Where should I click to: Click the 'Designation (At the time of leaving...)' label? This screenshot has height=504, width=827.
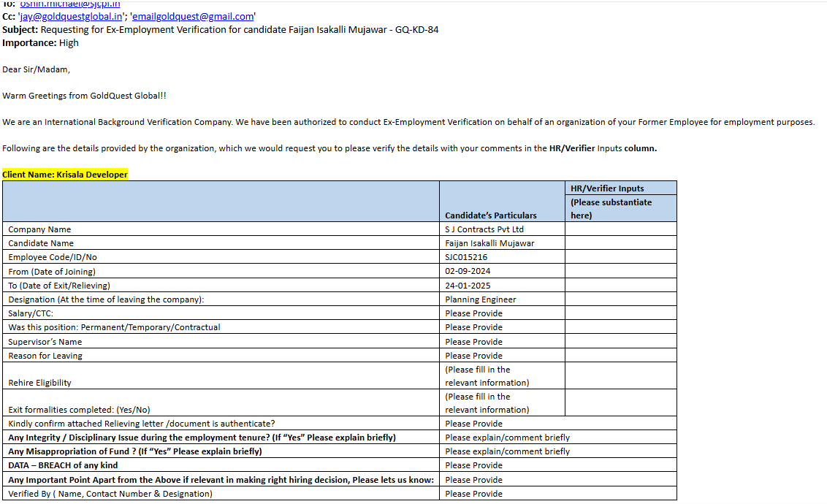click(x=106, y=299)
